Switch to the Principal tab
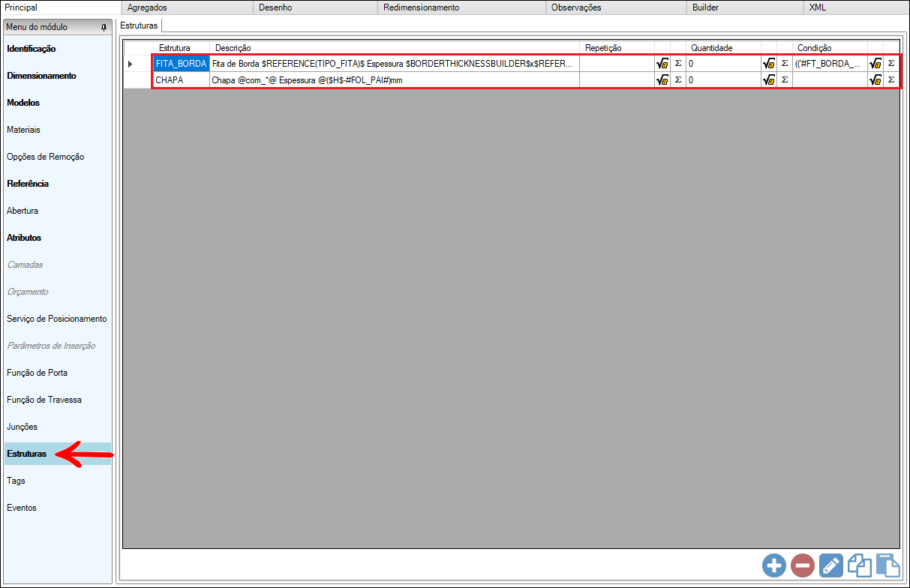 [61, 7]
